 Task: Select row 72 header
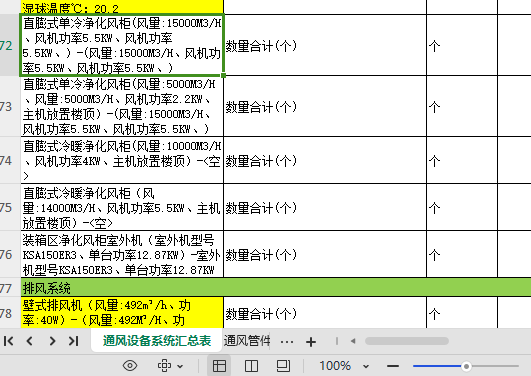[x=10, y=45]
